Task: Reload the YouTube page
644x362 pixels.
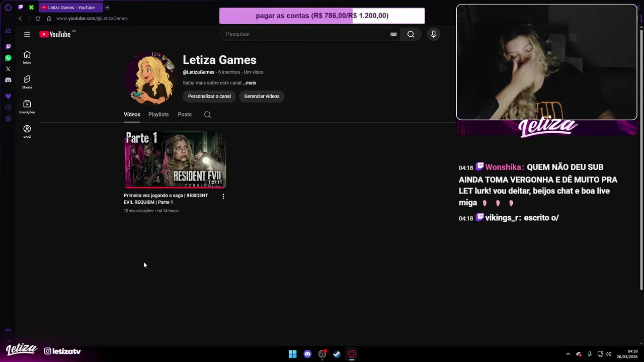Action: (38, 19)
